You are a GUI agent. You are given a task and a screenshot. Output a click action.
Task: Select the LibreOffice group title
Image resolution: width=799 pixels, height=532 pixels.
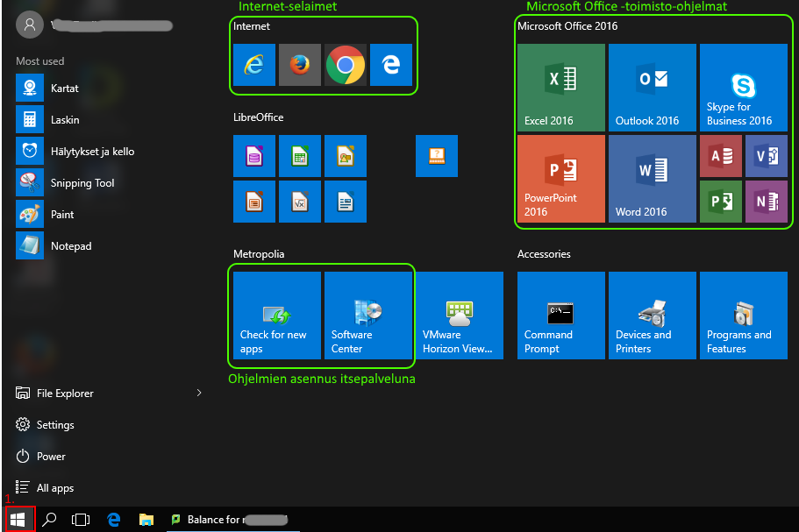[259, 117]
